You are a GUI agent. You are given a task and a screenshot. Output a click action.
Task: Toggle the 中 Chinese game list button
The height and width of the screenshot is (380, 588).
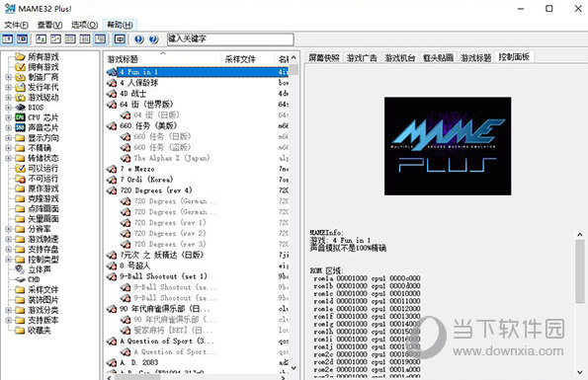click(120, 38)
